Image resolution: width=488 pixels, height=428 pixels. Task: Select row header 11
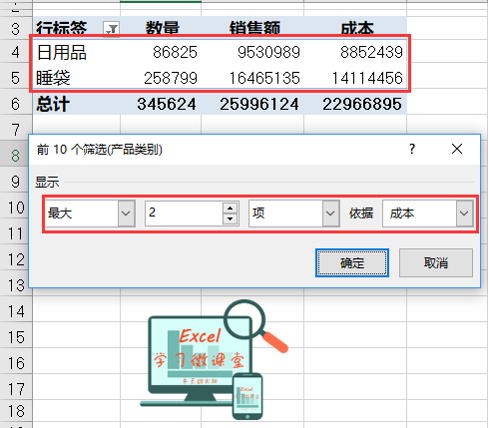tap(14, 234)
